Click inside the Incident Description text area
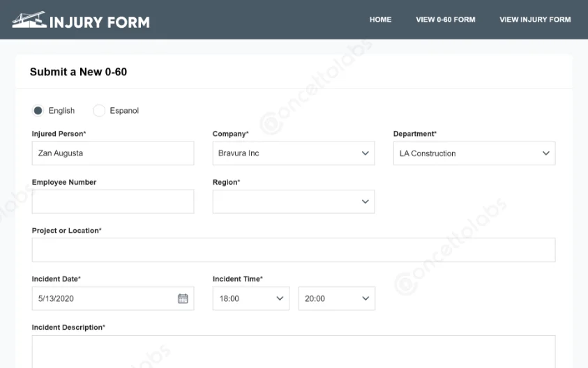Viewport: 588px width, 368px height. [293, 352]
